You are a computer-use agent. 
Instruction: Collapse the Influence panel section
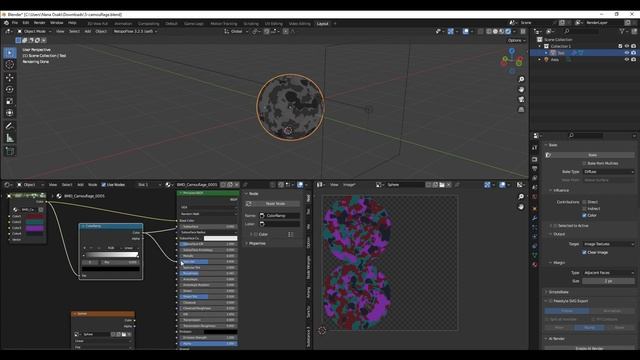click(561, 191)
